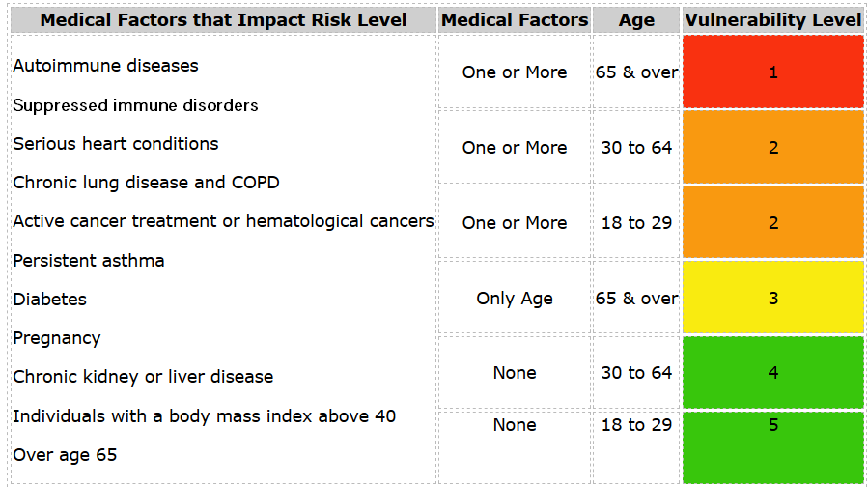Click the "Diabetes" entry

[x=49, y=300]
